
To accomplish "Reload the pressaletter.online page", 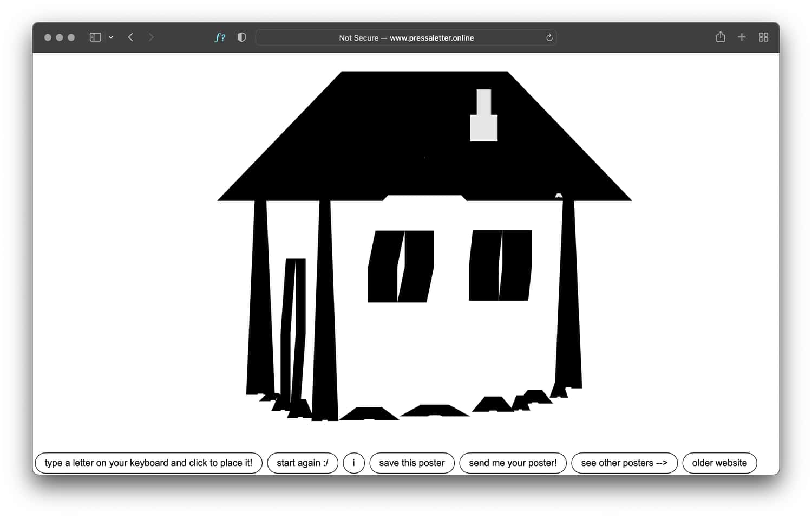I will 549,37.
